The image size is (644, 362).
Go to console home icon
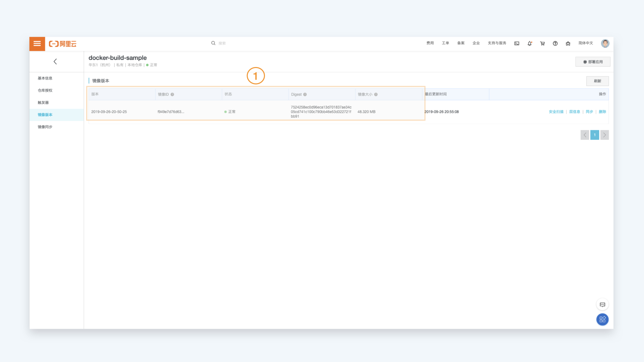[x=568, y=44]
